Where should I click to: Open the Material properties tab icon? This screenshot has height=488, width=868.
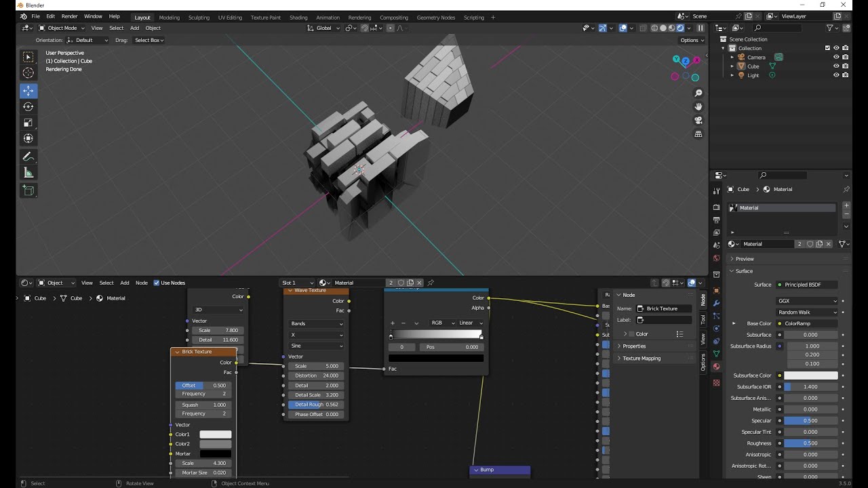click(x=716, y=367)
